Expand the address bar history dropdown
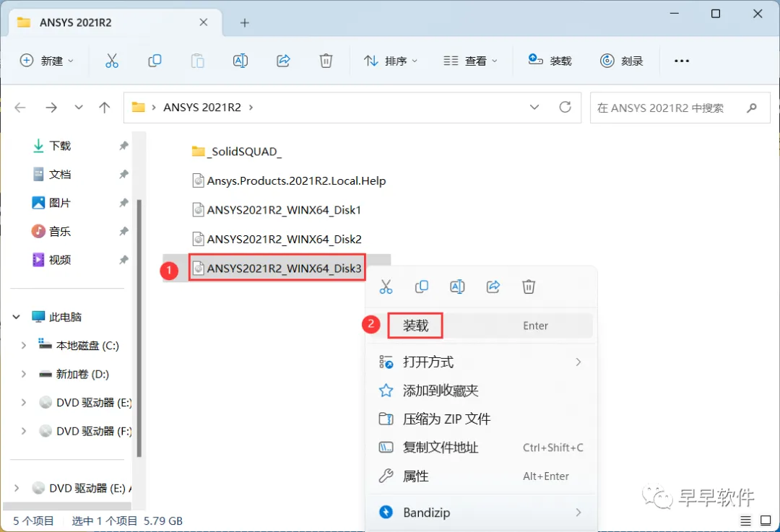The image size is (780, 532). pos(534,108)
